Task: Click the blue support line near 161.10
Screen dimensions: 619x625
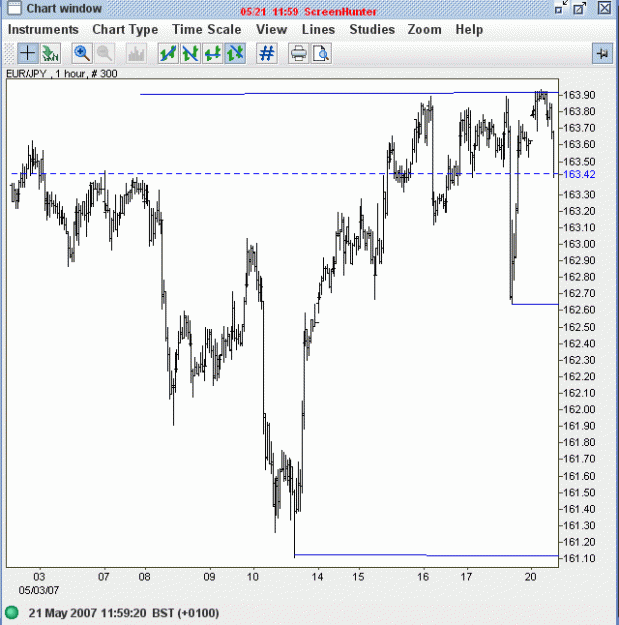Action: click(x=426, y=555)
